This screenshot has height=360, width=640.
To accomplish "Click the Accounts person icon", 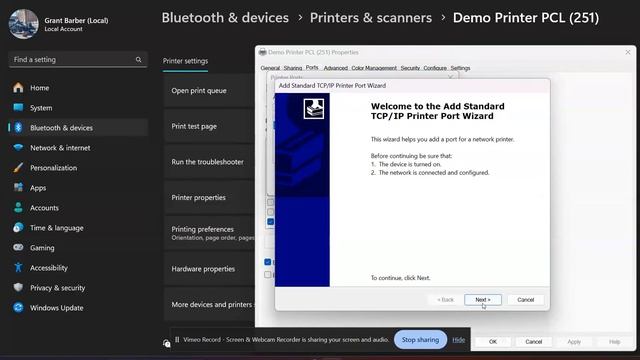I will pyautogui.click(x=18, y=207).
